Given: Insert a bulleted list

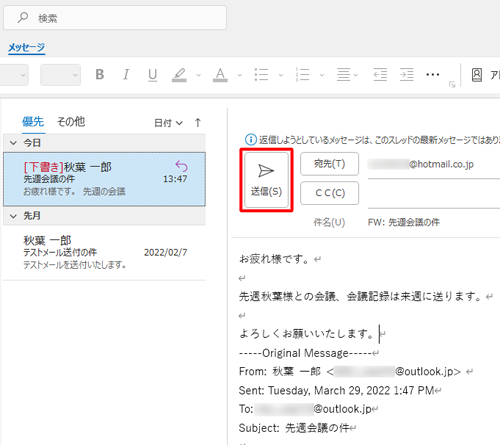Looking at the screenshot, I should (261, 75).
